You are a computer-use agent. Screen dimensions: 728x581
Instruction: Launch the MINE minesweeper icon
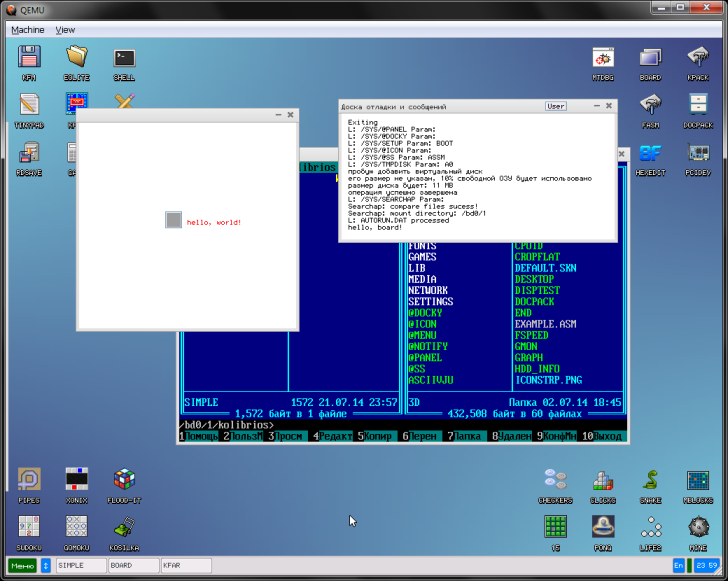coord(698,532)
